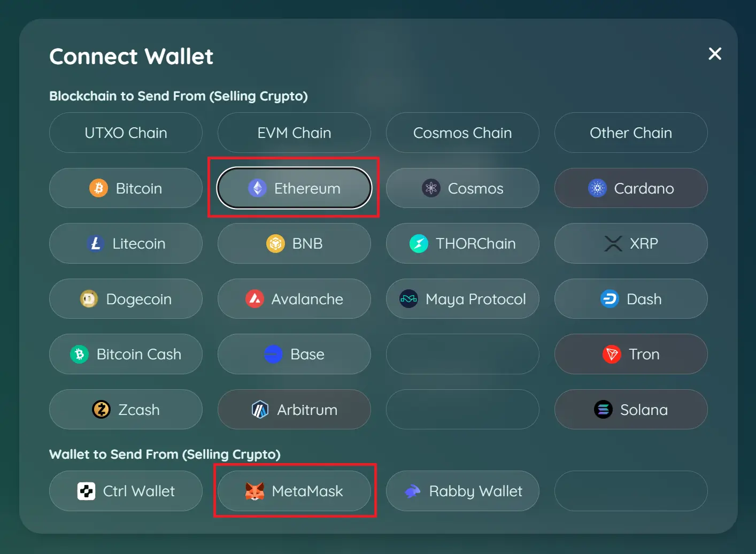Connect using Ctrl Wallet
Screen dimensions: 756x554
126,491
